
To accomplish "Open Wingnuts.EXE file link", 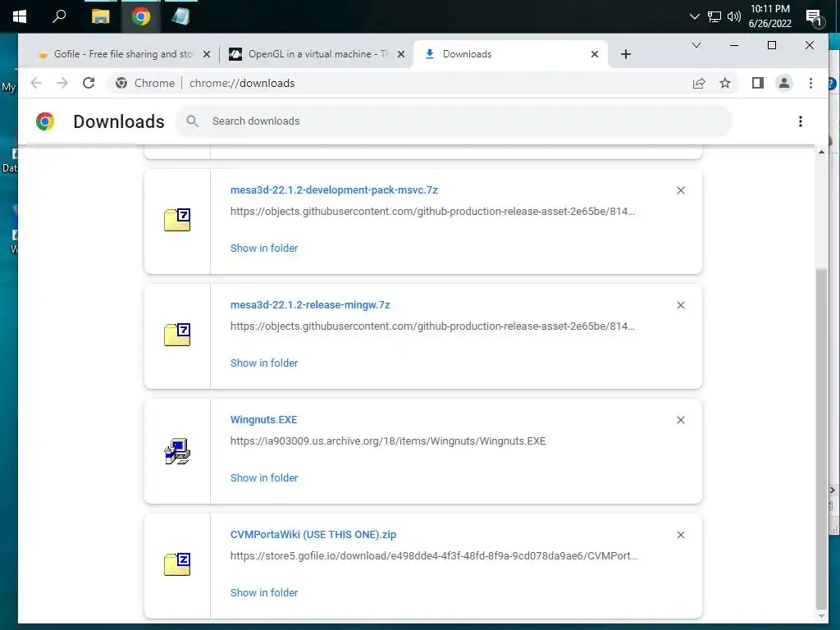I will coord(263,419).
